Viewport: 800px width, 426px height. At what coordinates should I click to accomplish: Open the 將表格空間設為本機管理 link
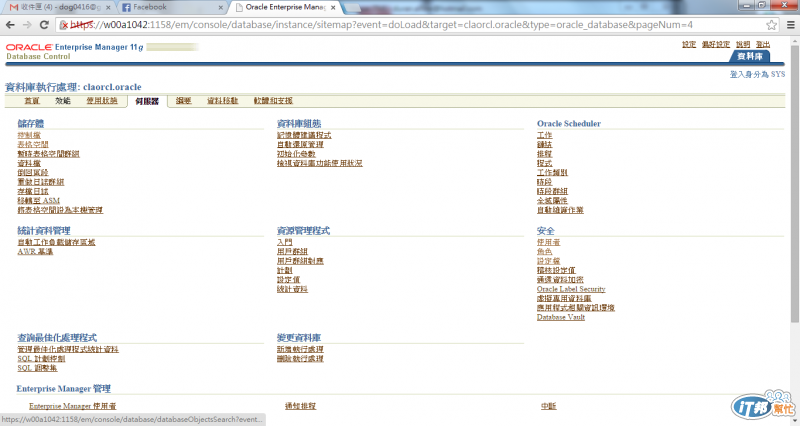pyautogui.click(x=60, y=210)
